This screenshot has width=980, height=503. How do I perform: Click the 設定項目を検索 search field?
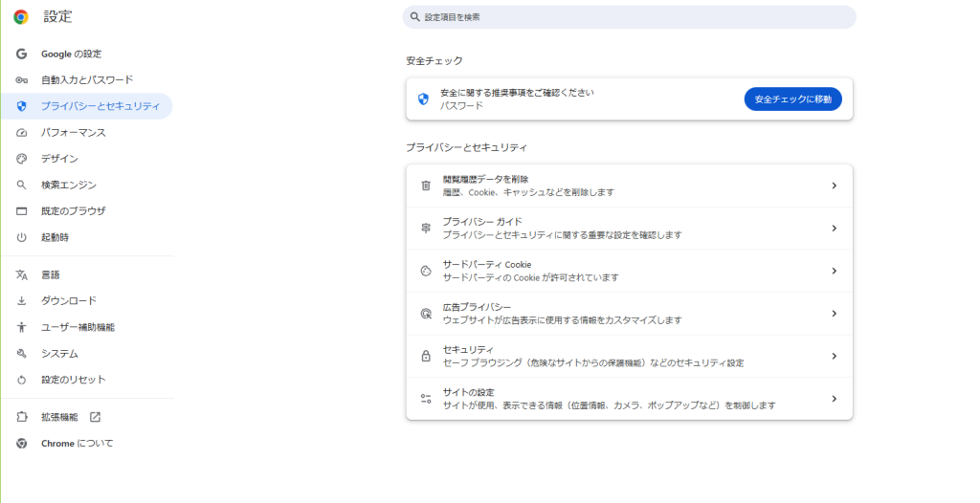(629, 17)
